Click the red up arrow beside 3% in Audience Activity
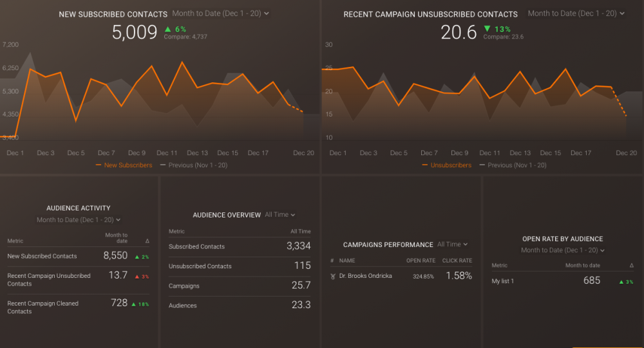This screenshot has height=348, width=644. pyautogui.click(x=137, y=276)
